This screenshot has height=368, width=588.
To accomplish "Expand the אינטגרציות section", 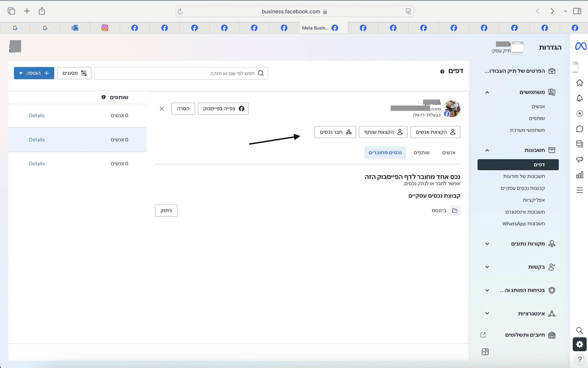I will tap(487, 313).
